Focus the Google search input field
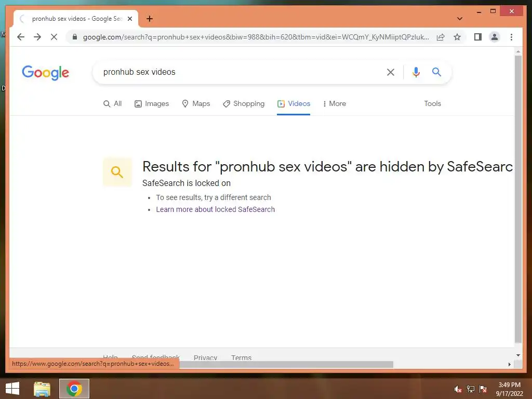The image size is (532, 399). point(241,72)
